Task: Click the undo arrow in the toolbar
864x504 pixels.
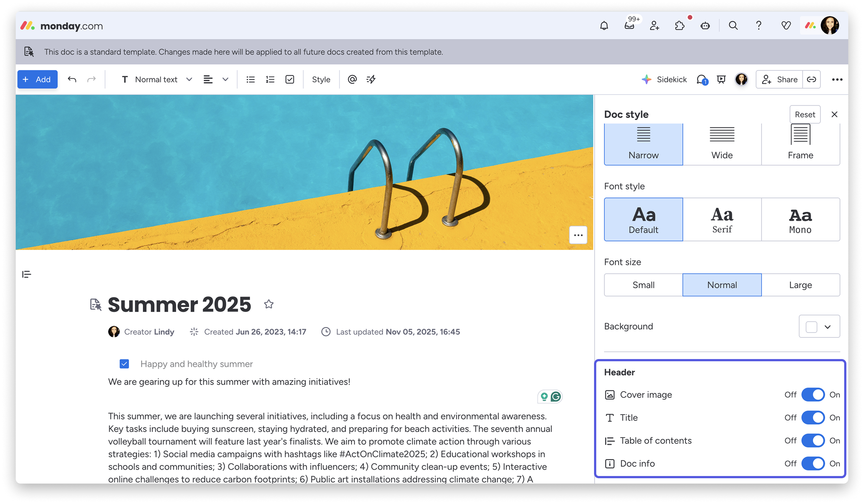Action: [72, 80]
